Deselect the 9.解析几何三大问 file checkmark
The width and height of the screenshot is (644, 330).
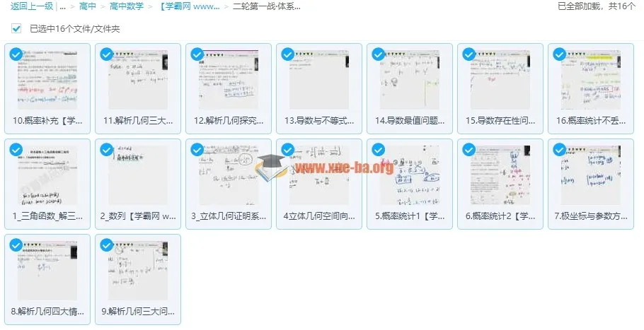[x=107, y=245]
